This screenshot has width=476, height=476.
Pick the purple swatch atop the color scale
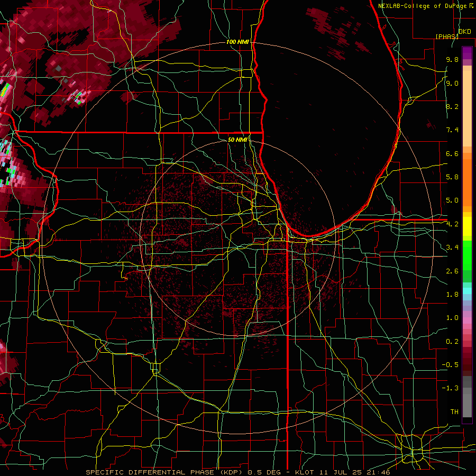pos(467,53)
